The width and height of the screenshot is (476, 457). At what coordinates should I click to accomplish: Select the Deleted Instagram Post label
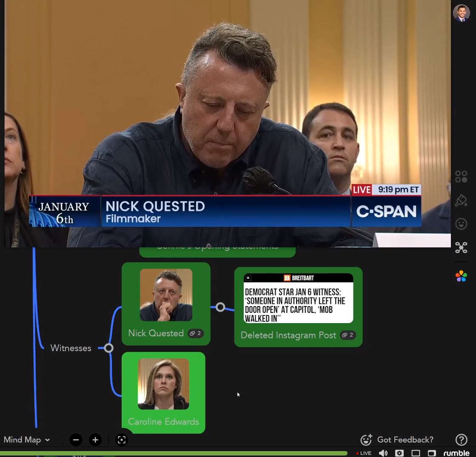click(288, 335)
